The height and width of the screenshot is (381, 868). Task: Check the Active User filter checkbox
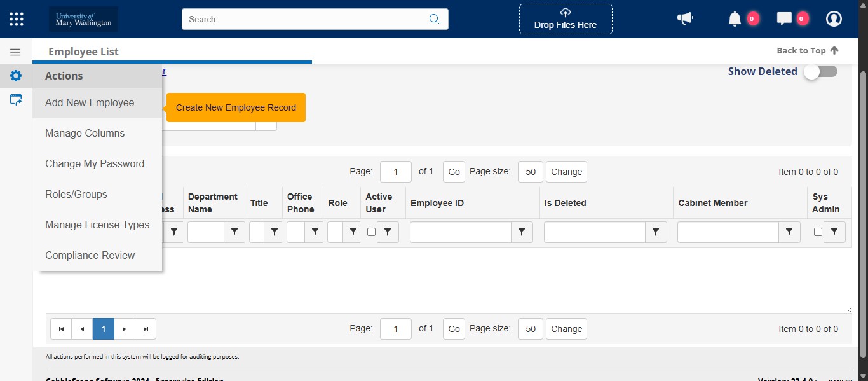coord(371,232)
